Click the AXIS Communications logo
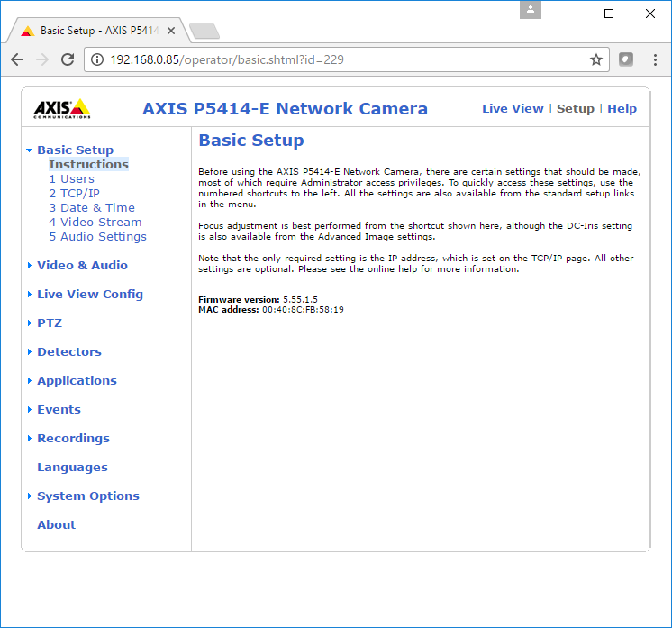 [62, 109]
